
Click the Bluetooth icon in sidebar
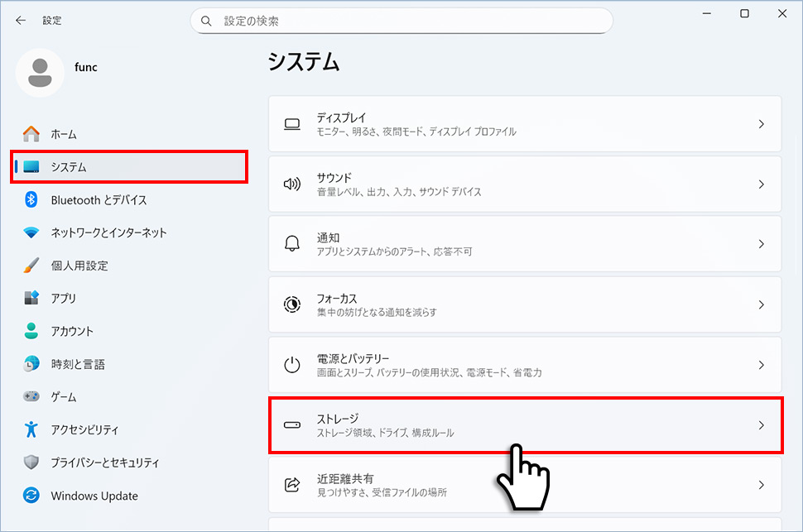31,199
